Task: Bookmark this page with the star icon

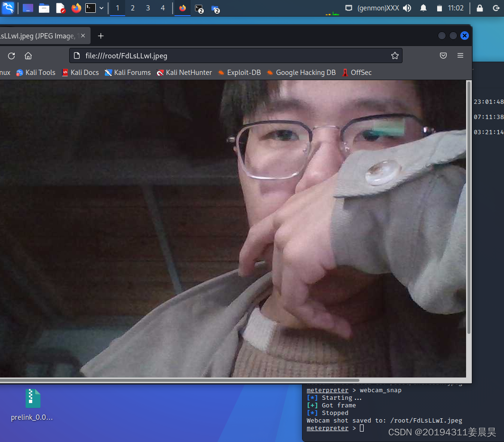Action: (395, 55)
